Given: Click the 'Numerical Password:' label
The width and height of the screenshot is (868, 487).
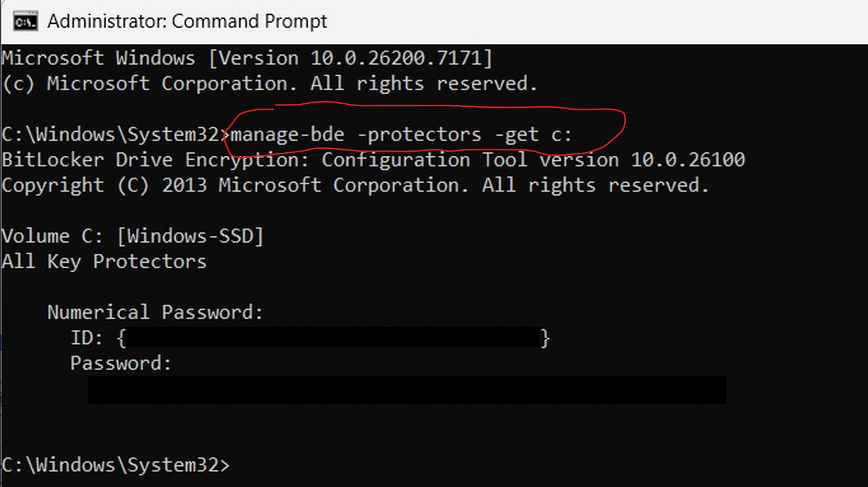Looking at the screenshot, I should pos(155,312).
